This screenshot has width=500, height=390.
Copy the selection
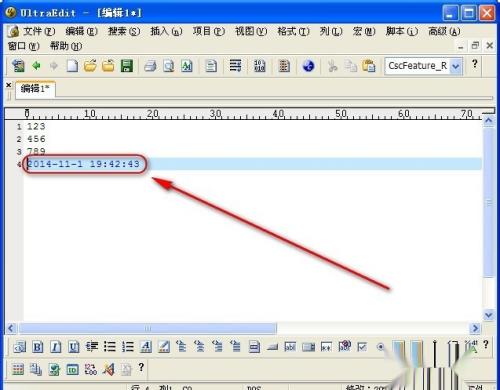point(350,66)
